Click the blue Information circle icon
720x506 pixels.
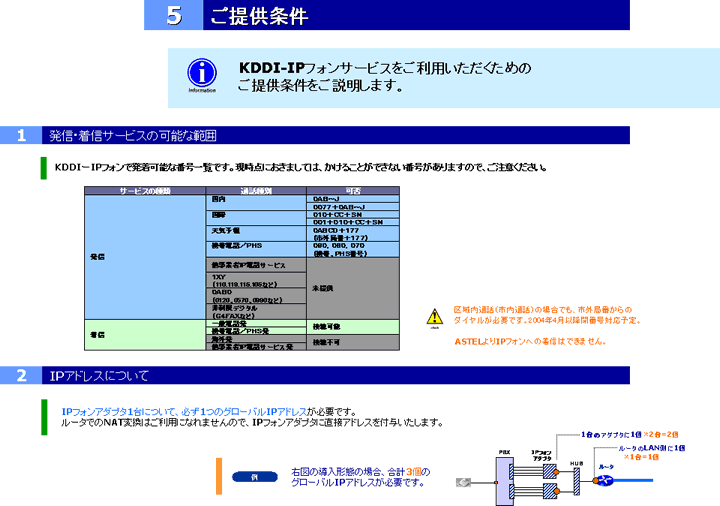pyautogui.click(x=202, y=73)
